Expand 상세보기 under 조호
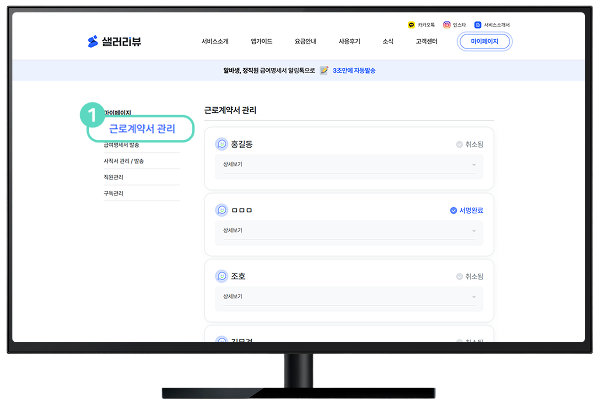The height and width of the screenshot is (405, 600). pyautogui.click(x=349, y=297)
